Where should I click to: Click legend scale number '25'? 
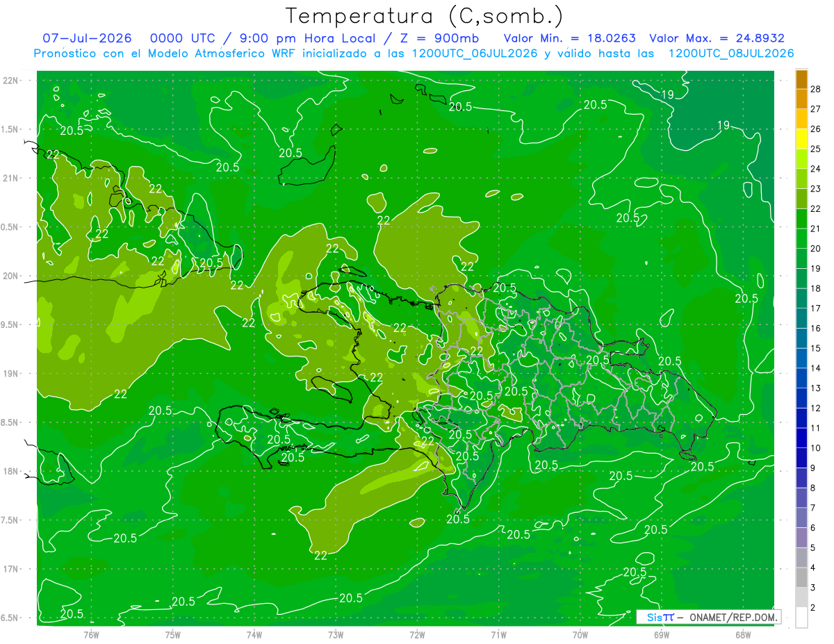[x=816, y=149]
